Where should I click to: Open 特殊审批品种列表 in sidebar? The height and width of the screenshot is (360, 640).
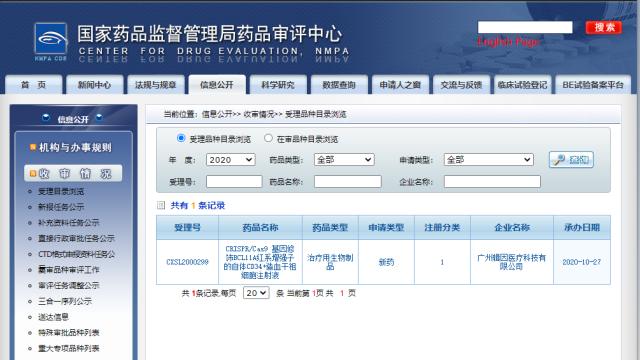coord(69,332)
